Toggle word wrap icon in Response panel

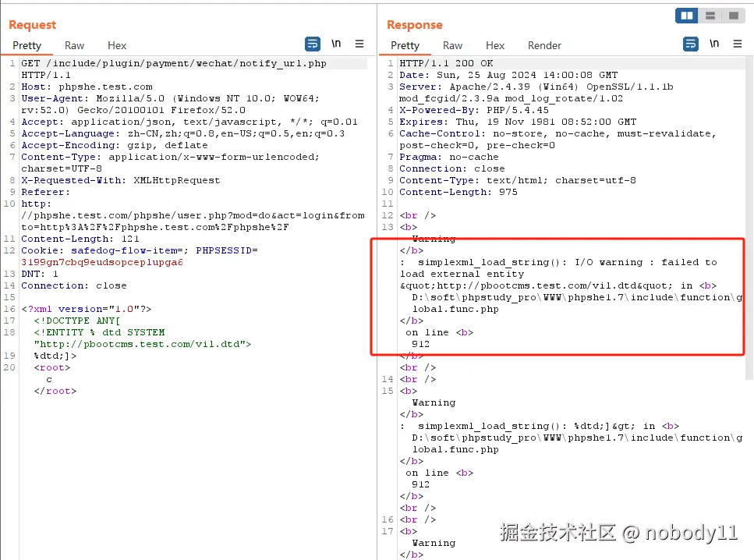tap(691, 44)
